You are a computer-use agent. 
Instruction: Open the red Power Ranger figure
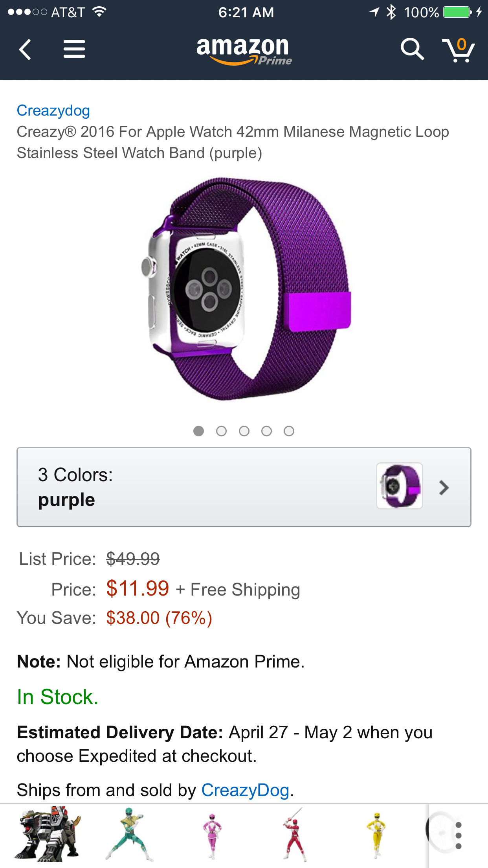pos(294,834)
